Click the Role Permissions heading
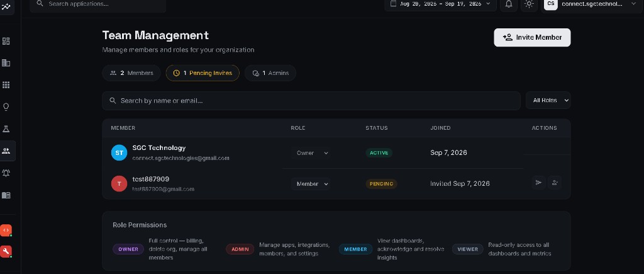The height and width of the screenshot is (274, 644). click(x=140, y=225)
